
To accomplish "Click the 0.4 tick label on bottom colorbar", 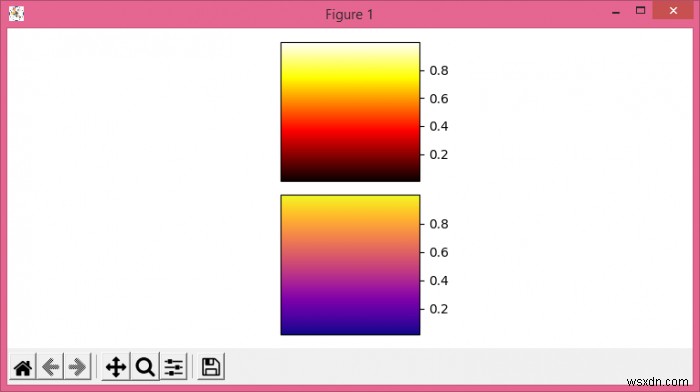I will click(439, 281).
